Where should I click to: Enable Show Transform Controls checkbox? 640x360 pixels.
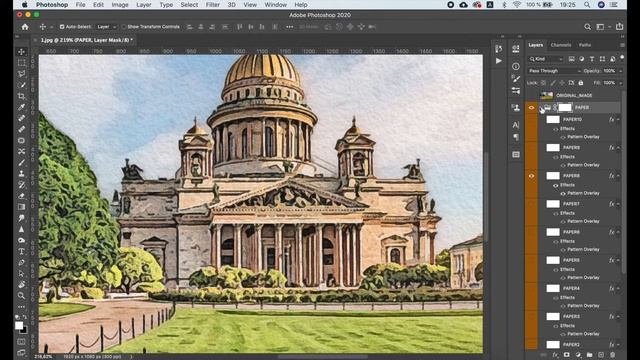click(124, 27)
